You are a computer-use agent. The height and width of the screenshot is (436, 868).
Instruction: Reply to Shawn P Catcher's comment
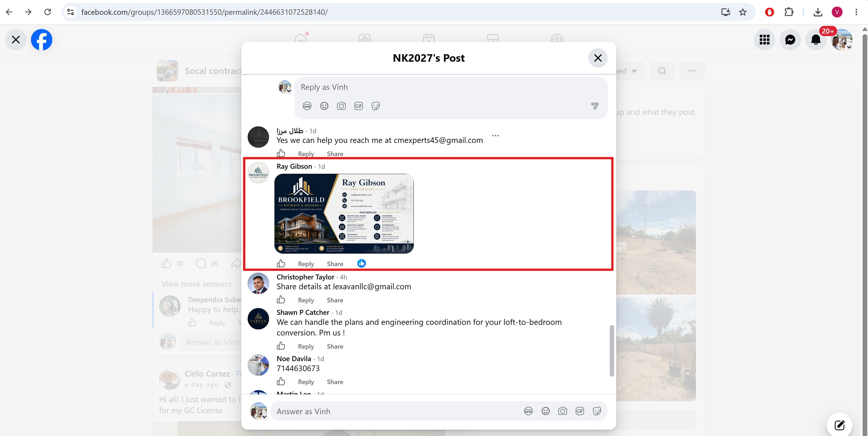(x=306, y=346)
